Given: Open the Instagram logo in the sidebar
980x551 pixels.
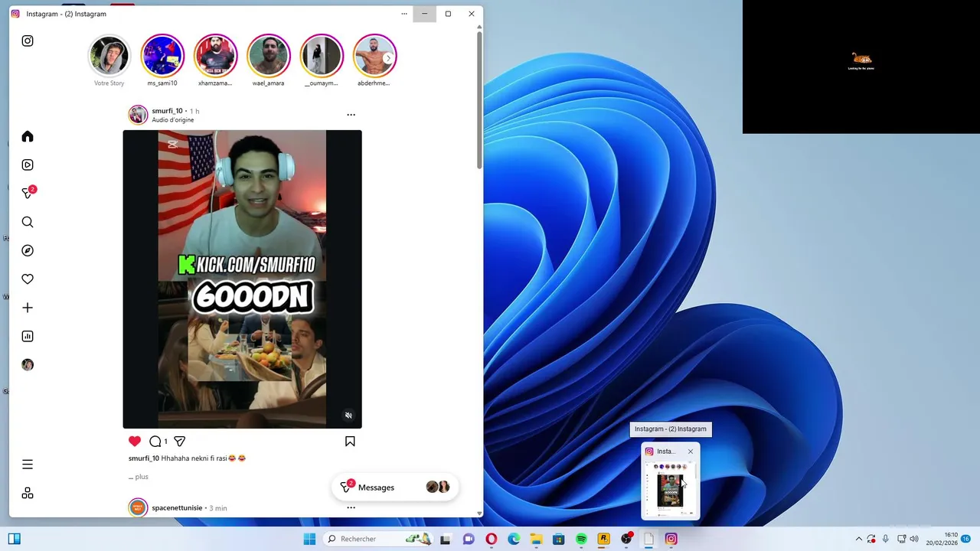Looking at the screenshot, I should tap(28, 41).
